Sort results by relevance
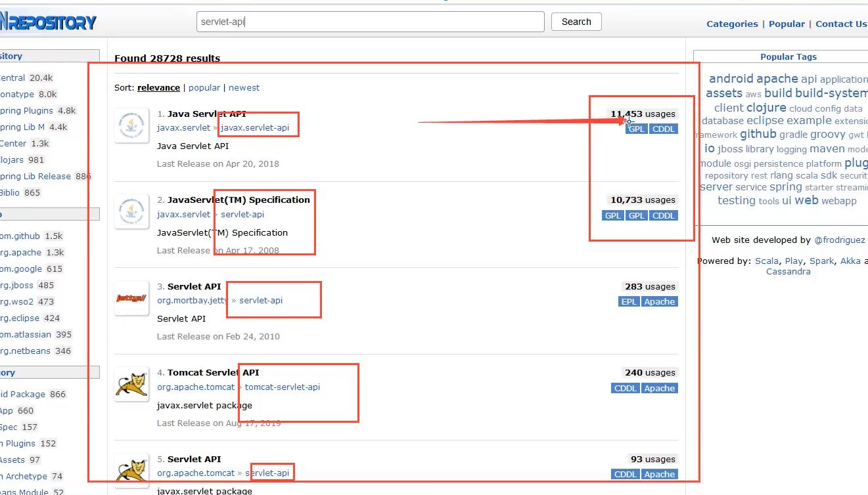 158,87
